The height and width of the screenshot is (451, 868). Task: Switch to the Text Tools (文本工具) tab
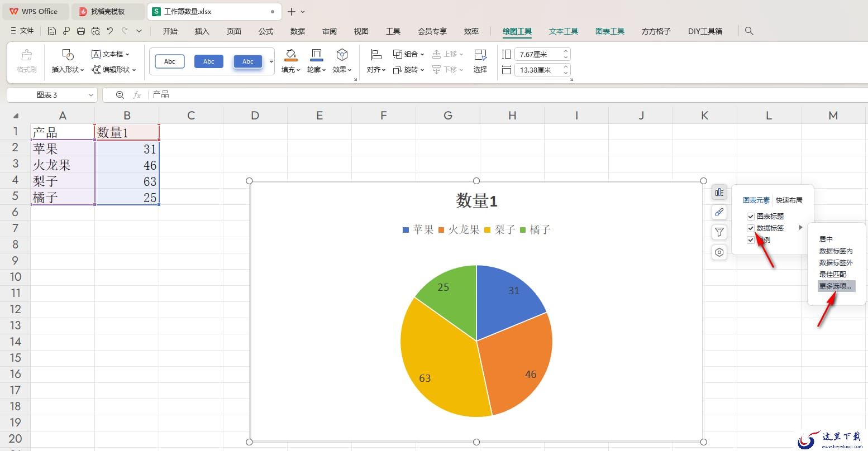564,31
